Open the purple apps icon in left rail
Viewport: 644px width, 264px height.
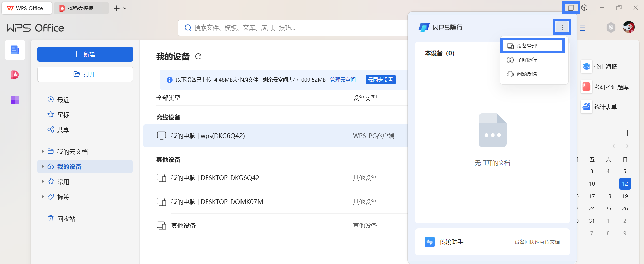click(15, 100)
